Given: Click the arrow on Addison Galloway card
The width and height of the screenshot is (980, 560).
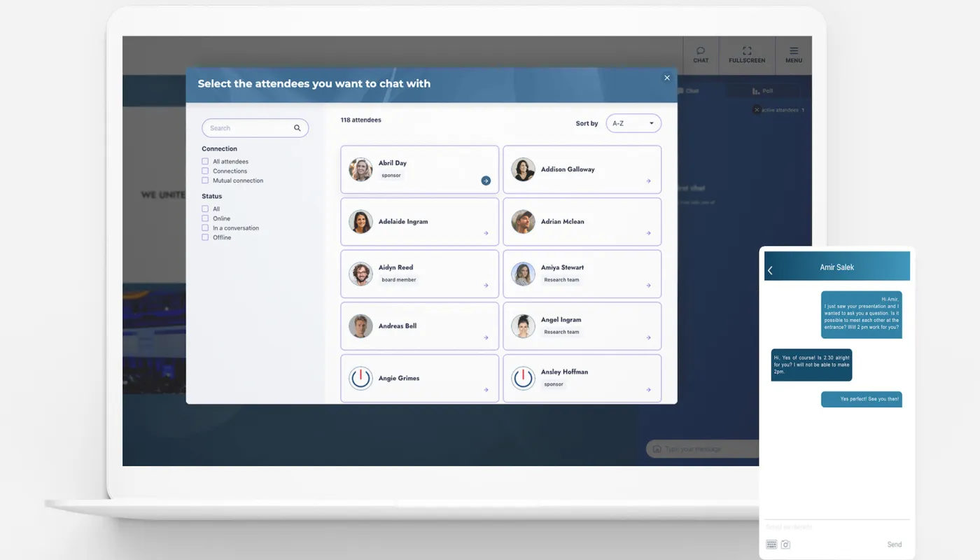Looking at the screenshot, I should (x=648, y=181).
